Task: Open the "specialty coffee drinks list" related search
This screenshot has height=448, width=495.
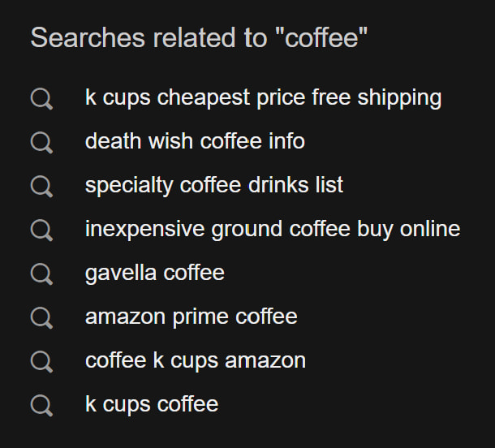Action: click(x=213, y=185)
